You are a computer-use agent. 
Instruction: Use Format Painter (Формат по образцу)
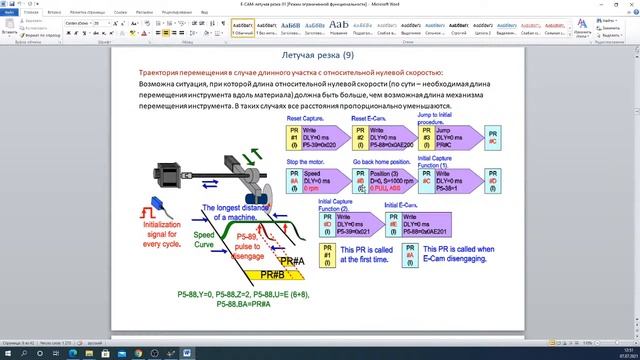[40, 36]
